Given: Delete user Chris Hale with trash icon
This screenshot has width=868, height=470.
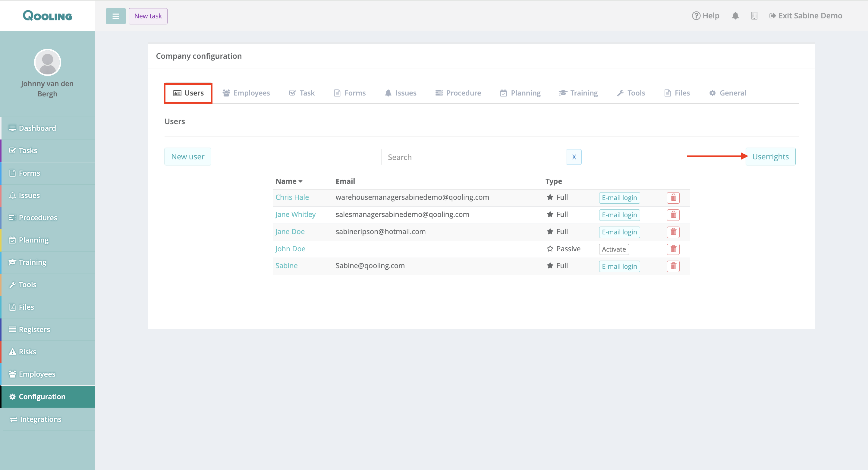Looking at the screenshot, I should pos(673,197).
